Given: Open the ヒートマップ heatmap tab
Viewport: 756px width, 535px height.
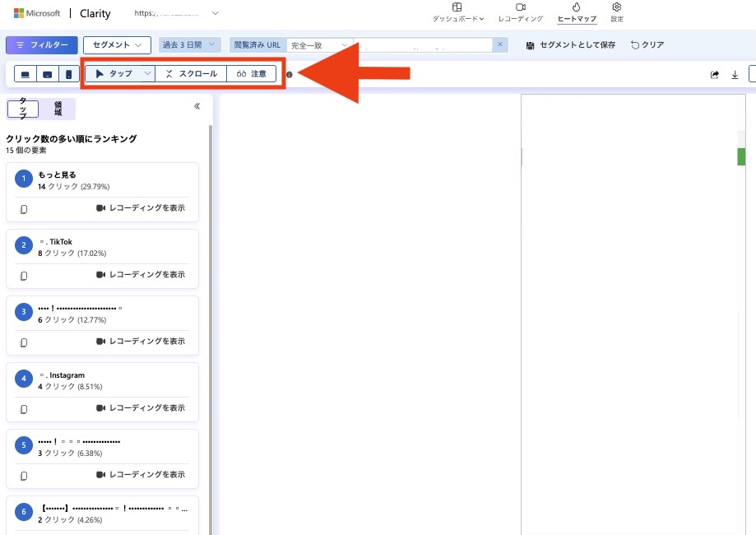Looking at the screenshot, I should click(577, 12).
